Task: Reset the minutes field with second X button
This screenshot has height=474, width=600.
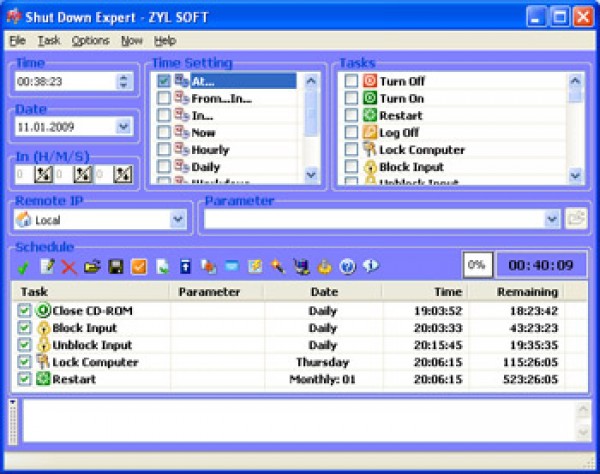Action: coord(83,174)
